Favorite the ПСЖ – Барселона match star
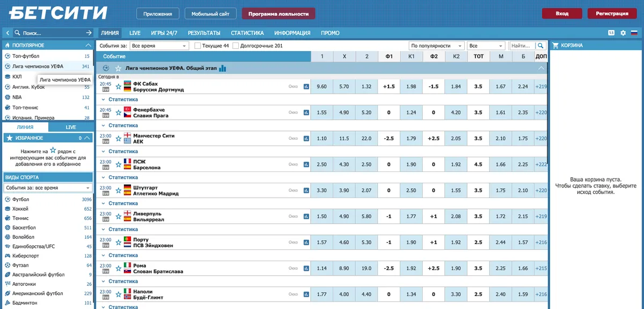644x309 pixels. pyautogui.click(x=119, y=164)
